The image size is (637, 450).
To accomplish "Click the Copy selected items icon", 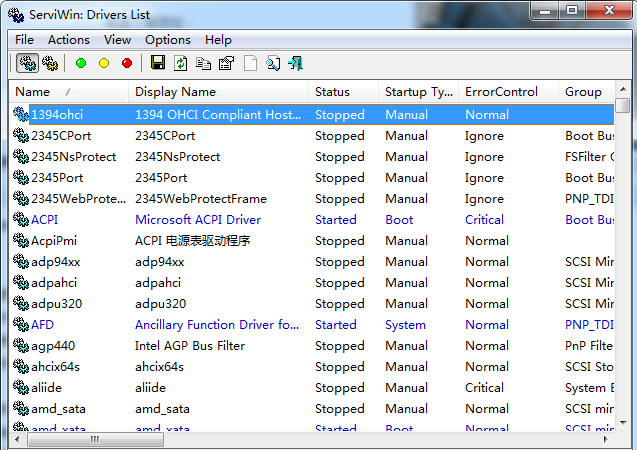I will (x=203, y=63).
